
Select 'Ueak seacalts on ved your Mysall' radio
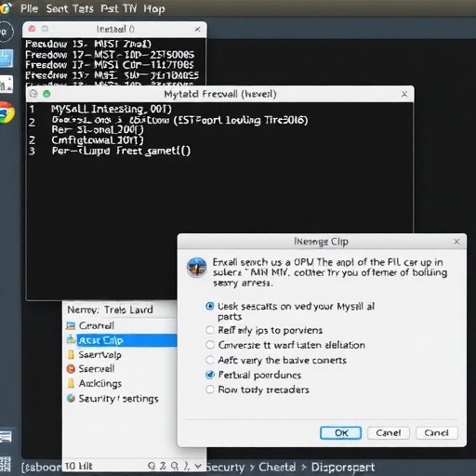click(x=210, y=307)
